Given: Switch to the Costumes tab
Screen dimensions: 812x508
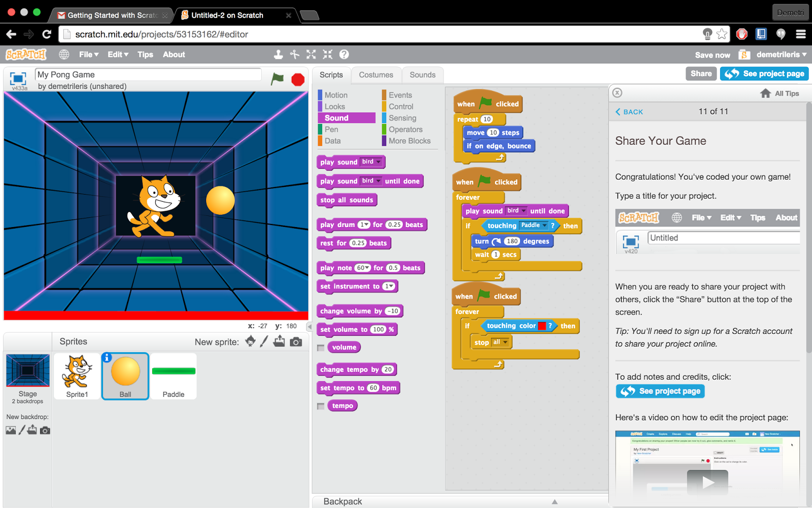Looking at the screenshot, I should point(376,75).
